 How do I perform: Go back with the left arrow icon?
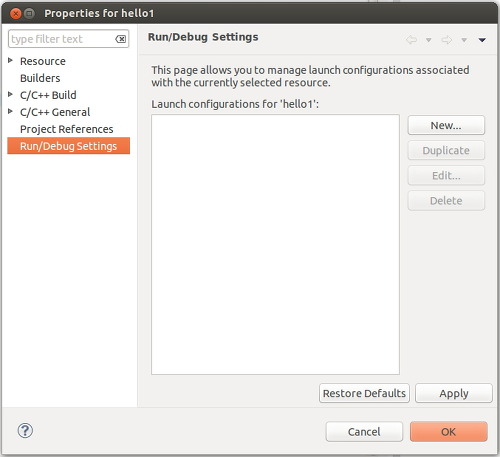412,40
